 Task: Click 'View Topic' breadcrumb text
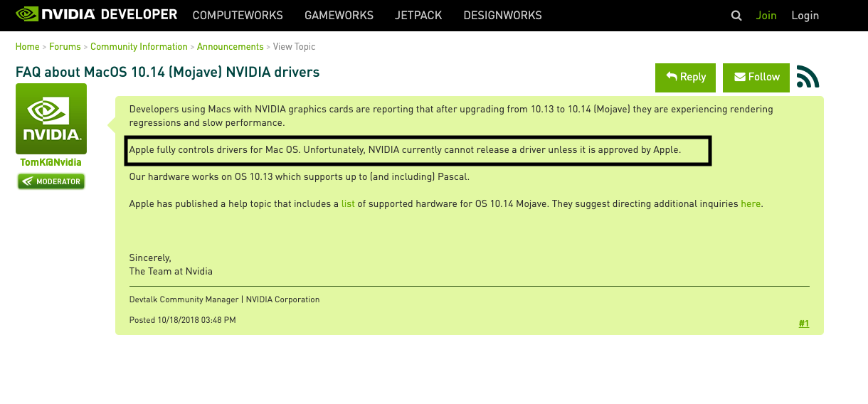click(x=295, y=47)
